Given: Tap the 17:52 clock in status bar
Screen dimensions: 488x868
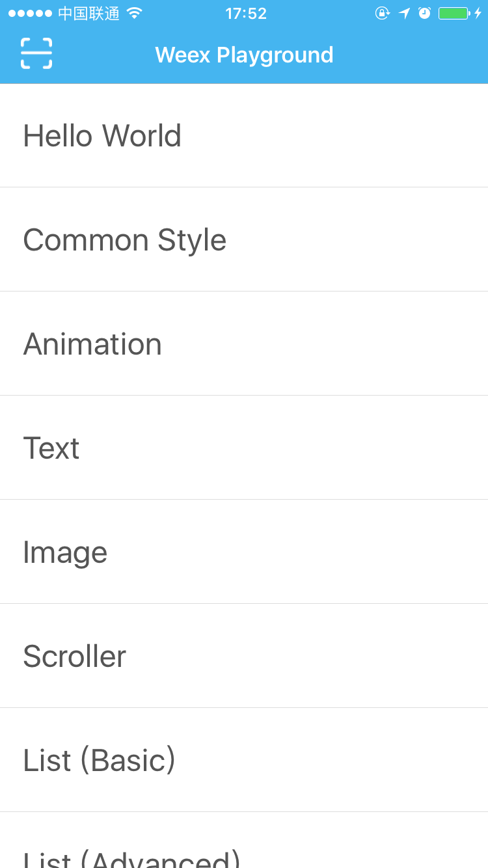Looking at the screenshot, I should tap(246, 13).
